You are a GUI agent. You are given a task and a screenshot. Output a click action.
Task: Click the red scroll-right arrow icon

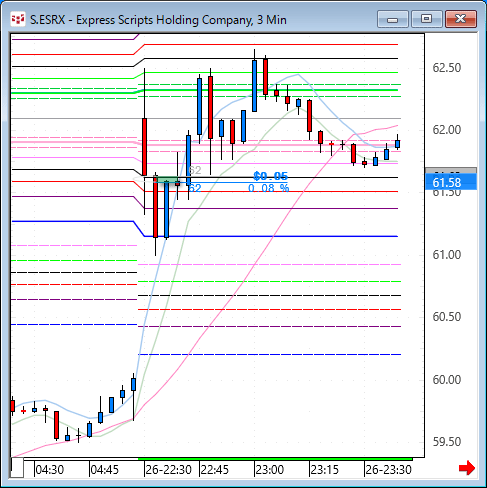(x=467, y=468)
